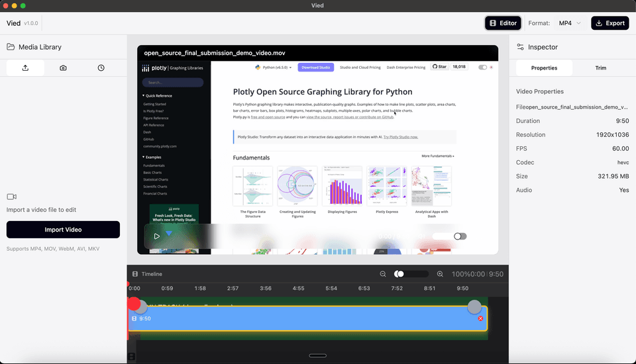This screenshot has width=636, height=364.
Task: Click the Size value 321.95 MB
Action: [x=613, y=176]
